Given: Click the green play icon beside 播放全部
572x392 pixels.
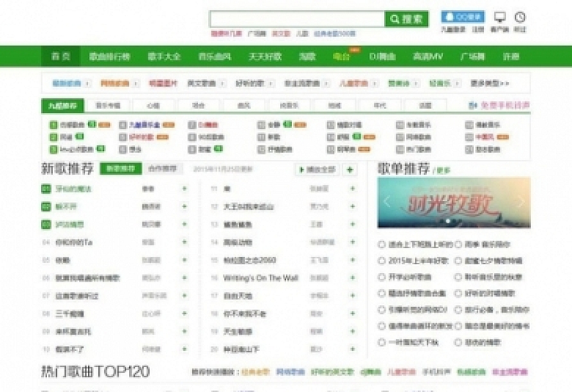Looking at the screenshot, I should 302,170.
